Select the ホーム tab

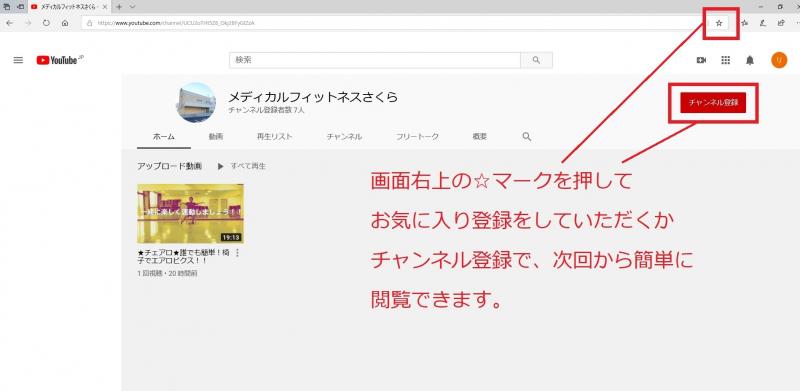pyautogui.click(x=164, y=137)
